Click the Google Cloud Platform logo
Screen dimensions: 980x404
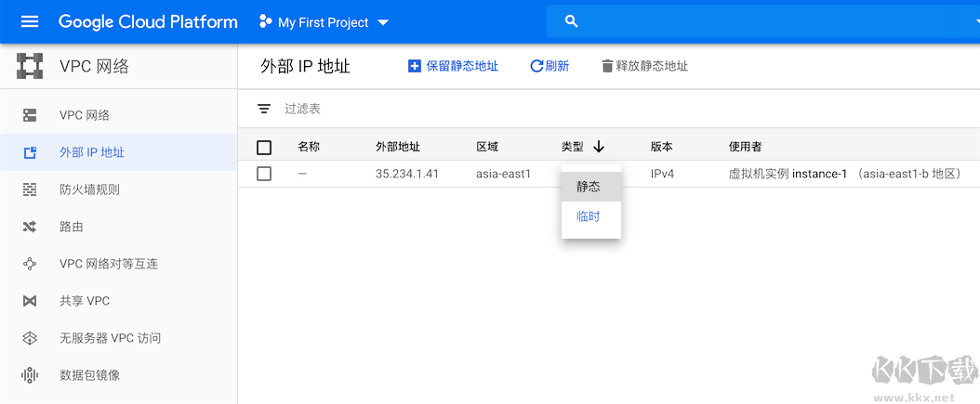[148, 22]
